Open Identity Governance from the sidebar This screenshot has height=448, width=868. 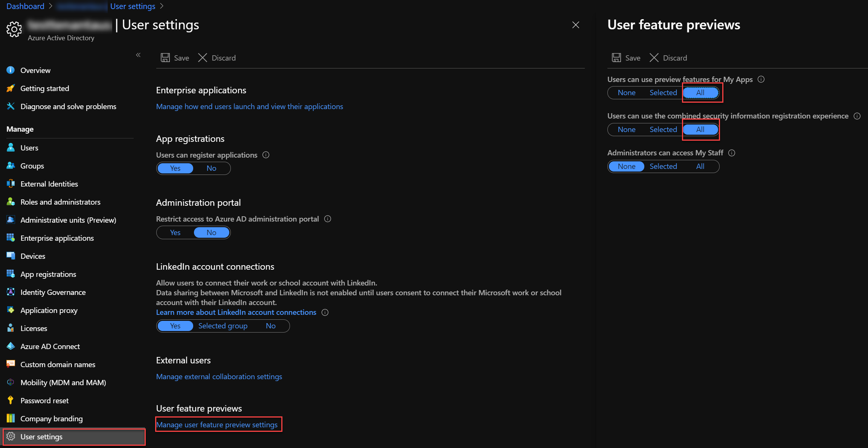[53, 292]
